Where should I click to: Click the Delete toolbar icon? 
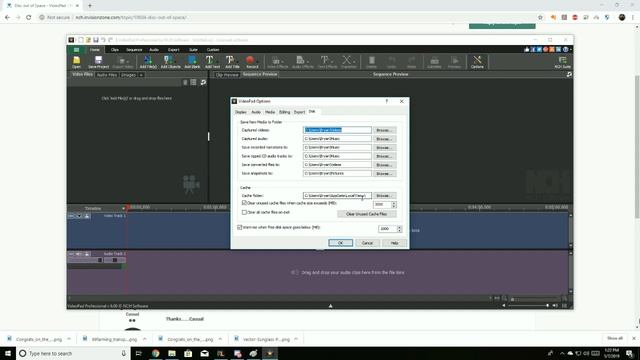pyautogui.click(x=371, y=62)
